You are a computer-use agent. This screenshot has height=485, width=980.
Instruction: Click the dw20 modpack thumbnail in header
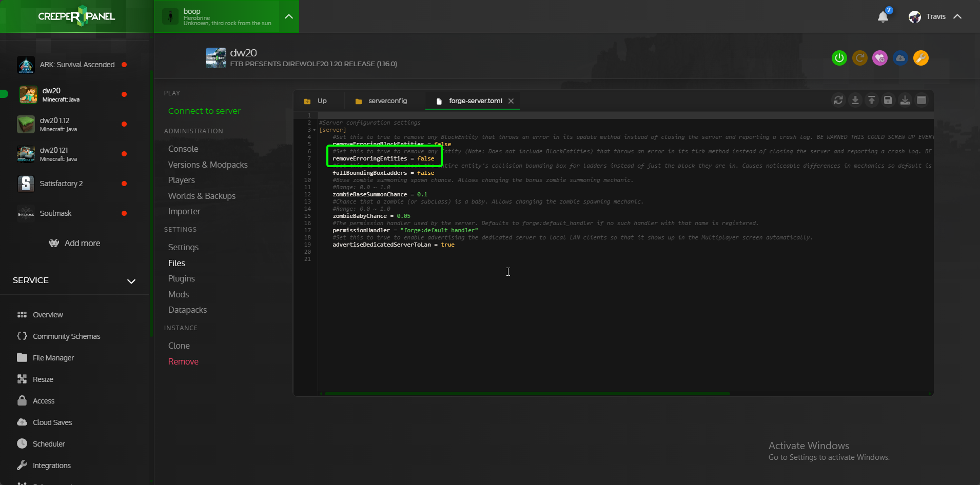tap(216, 58)
